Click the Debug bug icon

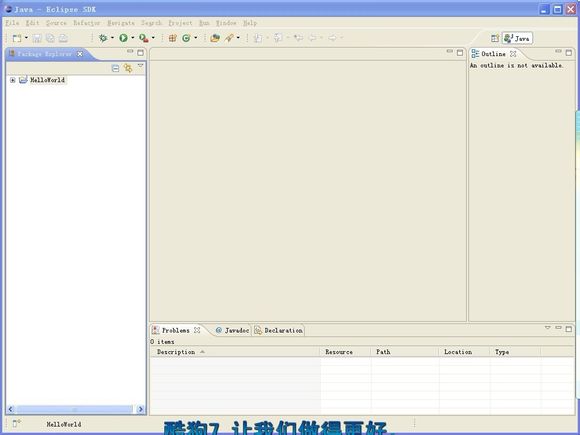103,38
